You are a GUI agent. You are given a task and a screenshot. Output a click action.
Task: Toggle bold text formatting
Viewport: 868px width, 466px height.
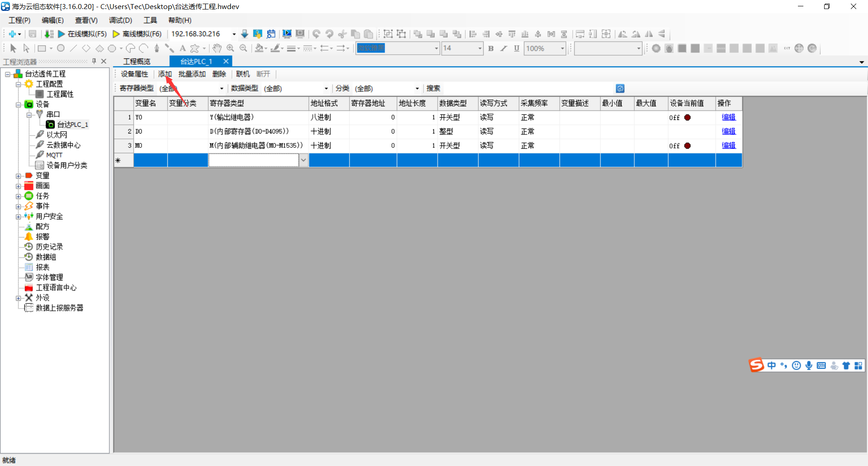[x=491, y=48]
